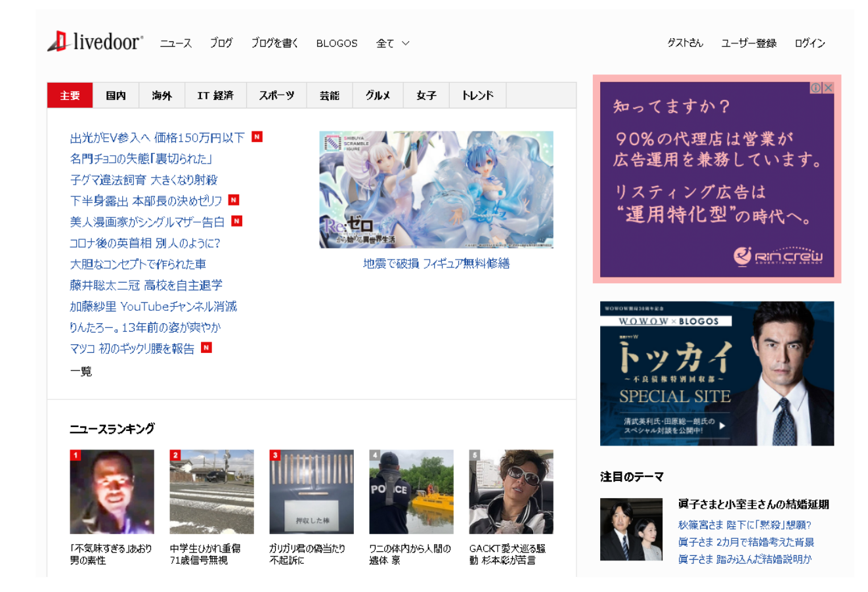868x592 pixels.
Task: Click N badge beside マツコ headline
Action: click(x=206, y=348)
